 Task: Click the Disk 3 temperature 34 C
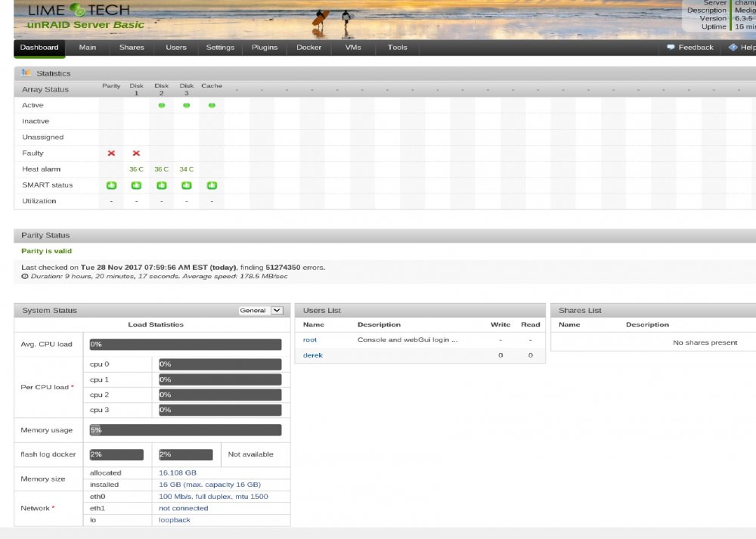point(187,169)
